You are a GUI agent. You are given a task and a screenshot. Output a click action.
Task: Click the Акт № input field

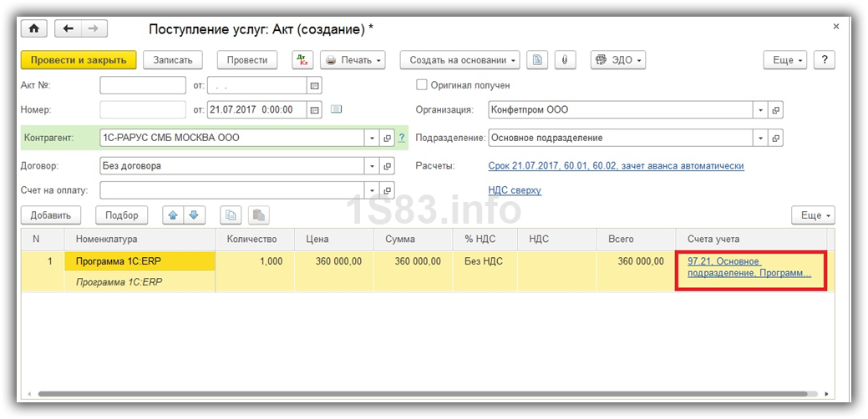143,85
